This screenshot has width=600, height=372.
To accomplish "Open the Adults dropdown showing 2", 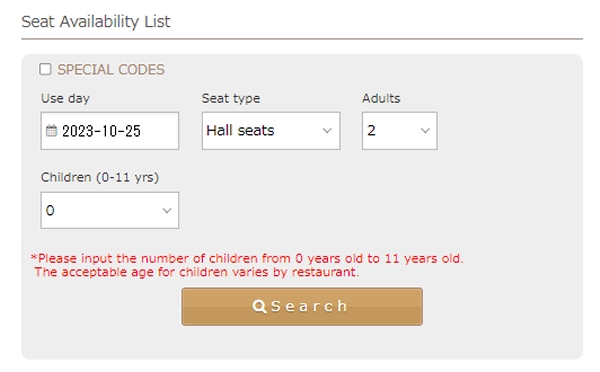I will click(399, 131).
